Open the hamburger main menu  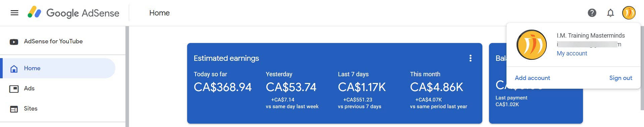[14, 13]
